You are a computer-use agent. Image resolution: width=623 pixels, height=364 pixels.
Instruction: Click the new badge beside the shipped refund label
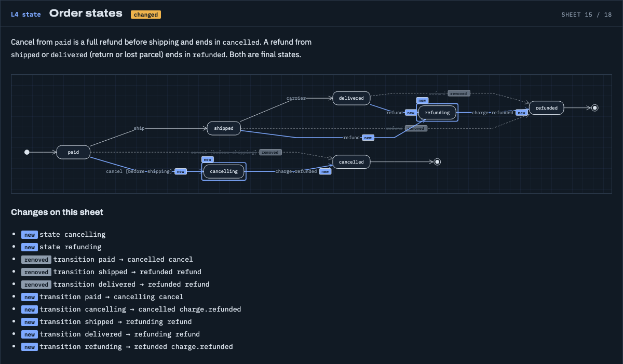368,138
